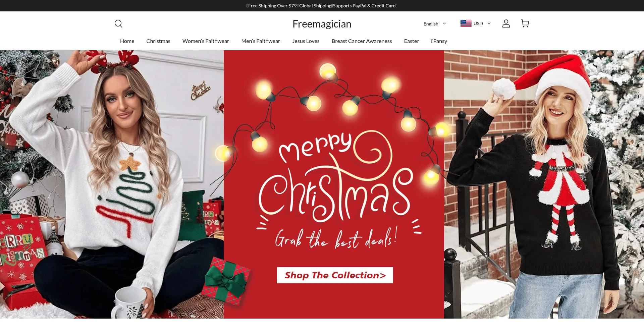Screen dimensions: 644x333
Task: Click the Freemagician store logo
Action: pyautogui.click(x=322, y=24)
